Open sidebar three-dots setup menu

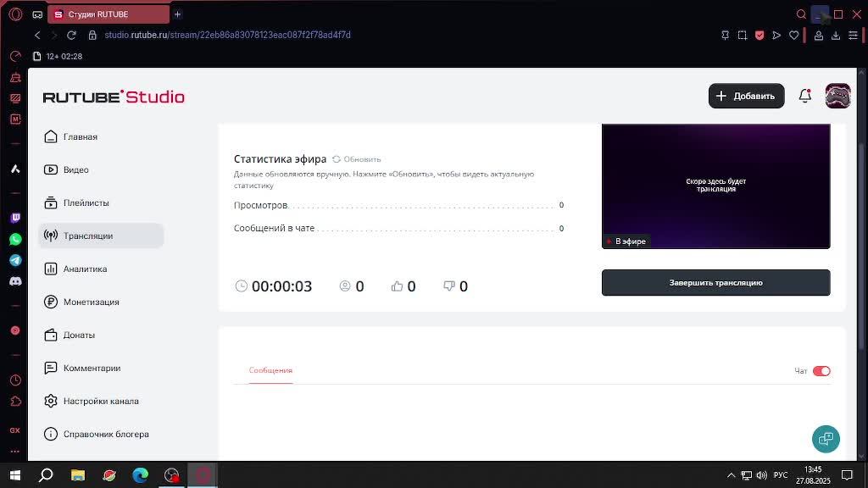pyautogui.click(x=15, y=452)
